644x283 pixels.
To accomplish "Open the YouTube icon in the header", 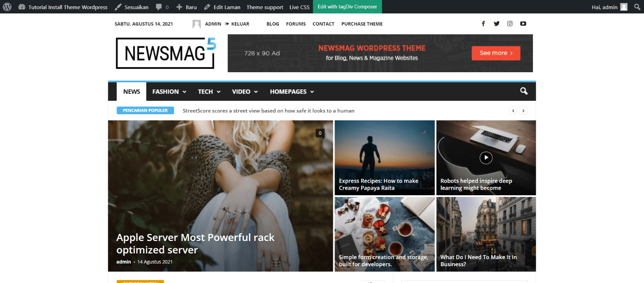I will coord(523,24).
